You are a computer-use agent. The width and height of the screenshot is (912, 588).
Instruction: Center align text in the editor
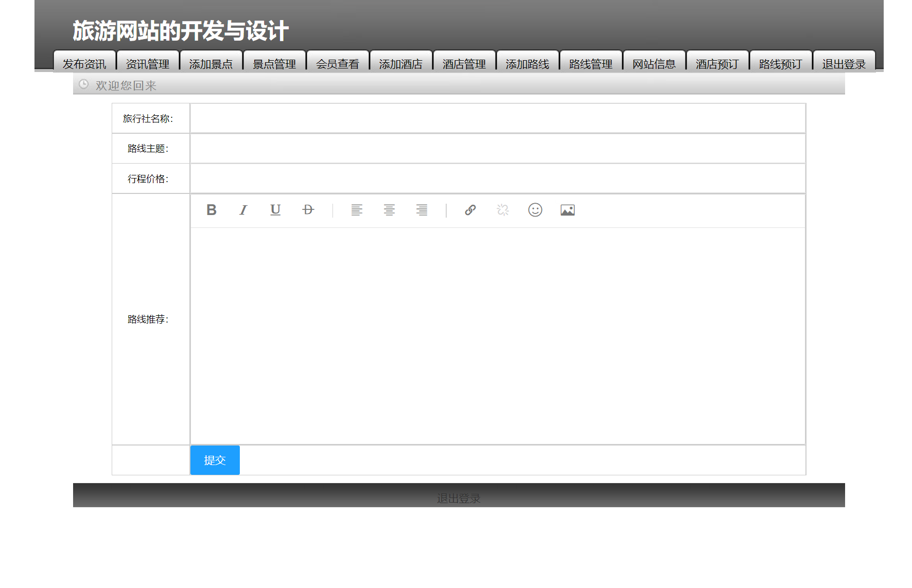tap(389, 210)
